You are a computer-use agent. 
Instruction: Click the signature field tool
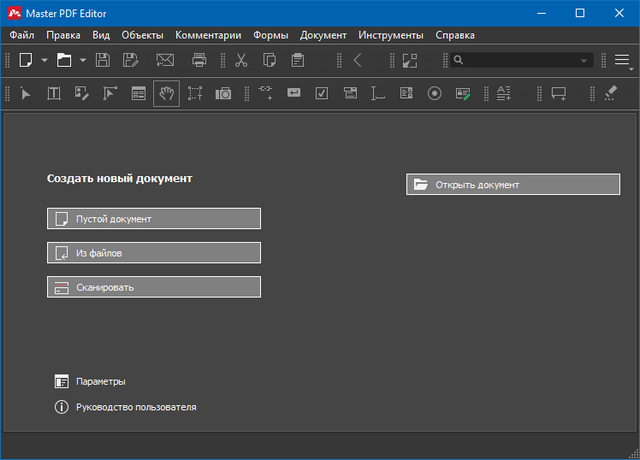(463, 93)
